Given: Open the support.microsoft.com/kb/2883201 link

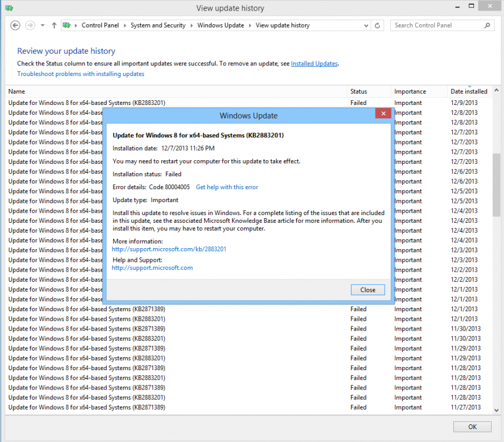Looking at the screenshot, I should click(x=169, y=249).
